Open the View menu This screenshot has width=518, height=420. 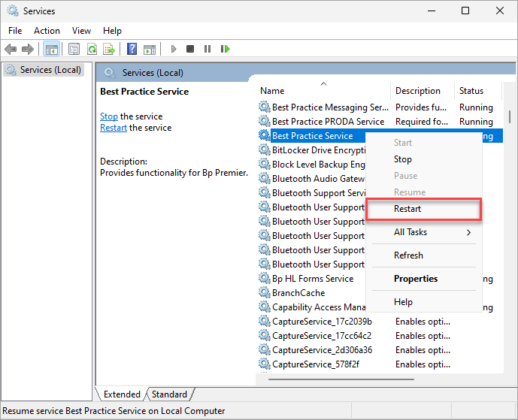click(x=81, y=31)
